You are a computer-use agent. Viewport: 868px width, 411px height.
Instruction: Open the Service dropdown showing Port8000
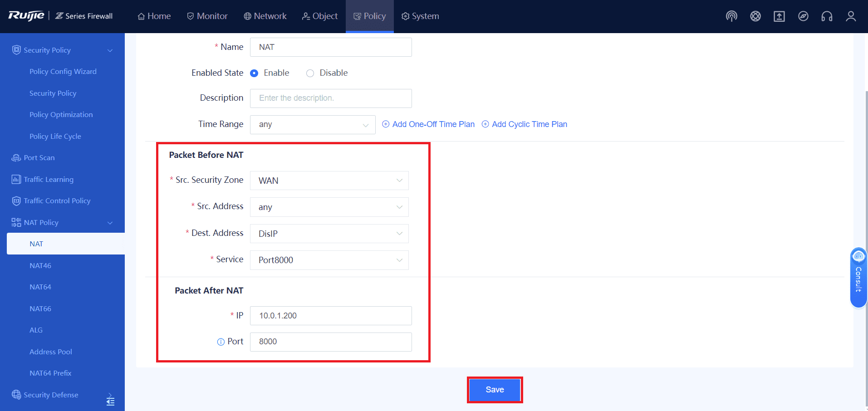point(329,260)
